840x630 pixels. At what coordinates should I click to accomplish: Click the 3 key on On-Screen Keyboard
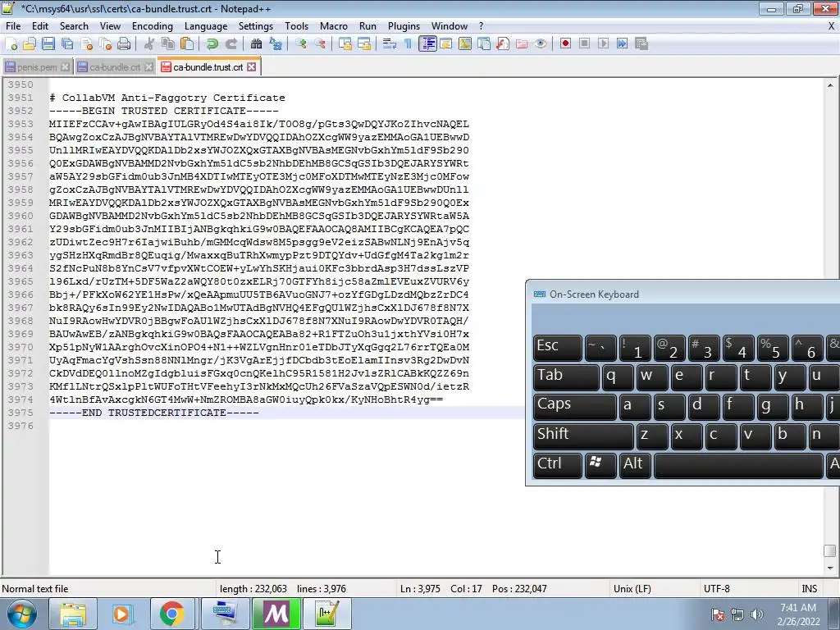[x=704, y=348]
